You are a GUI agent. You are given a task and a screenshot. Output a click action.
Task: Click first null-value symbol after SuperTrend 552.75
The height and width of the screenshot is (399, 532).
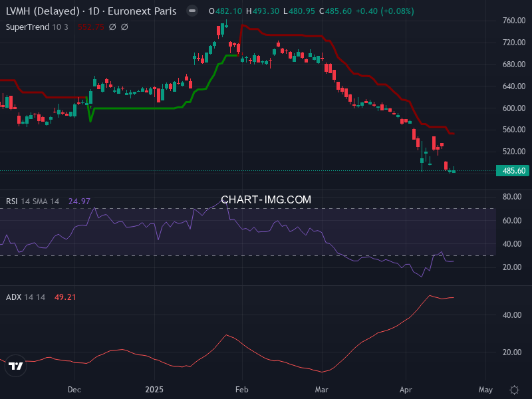point(112,27)
